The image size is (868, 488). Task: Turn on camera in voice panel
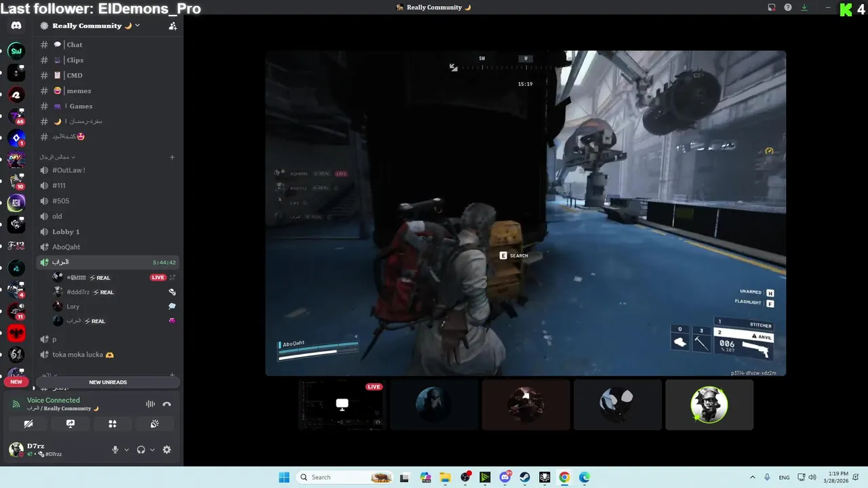(28, 424)
